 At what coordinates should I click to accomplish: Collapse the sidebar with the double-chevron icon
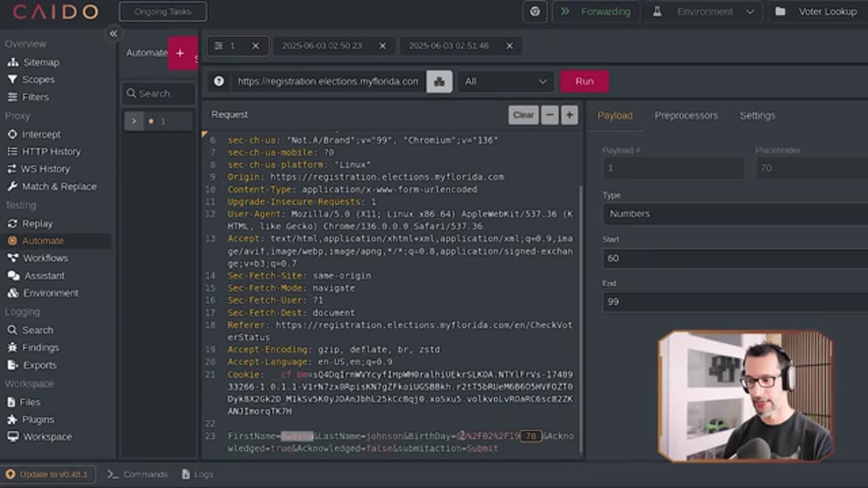click(x=113, y=33)
